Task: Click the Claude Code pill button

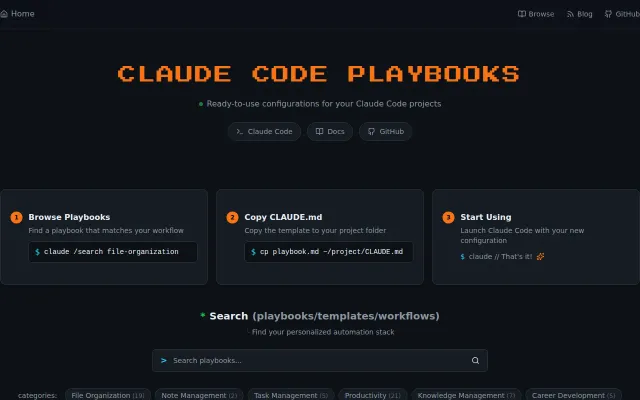Action: tap(264, 131)
